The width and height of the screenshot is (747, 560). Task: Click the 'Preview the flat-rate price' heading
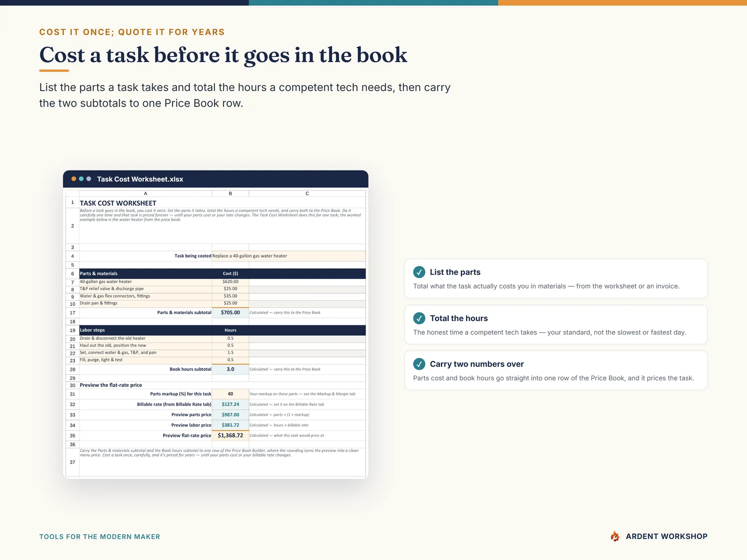click(111, 385)
